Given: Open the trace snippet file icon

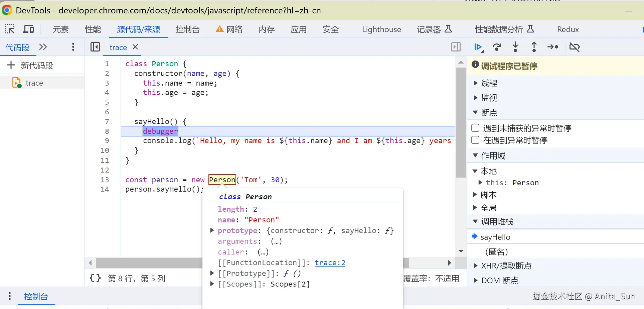Looking at the screenshot, I should 17,83.
